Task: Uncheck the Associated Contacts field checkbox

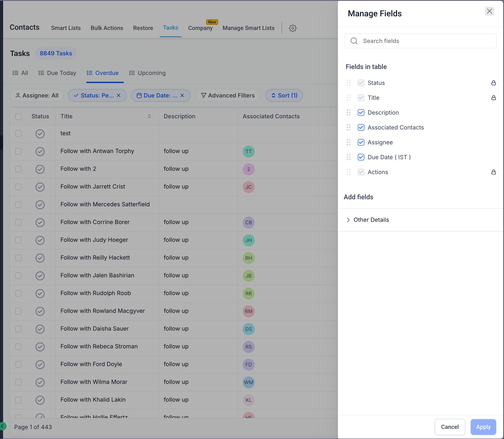Action: pos(361,127)
